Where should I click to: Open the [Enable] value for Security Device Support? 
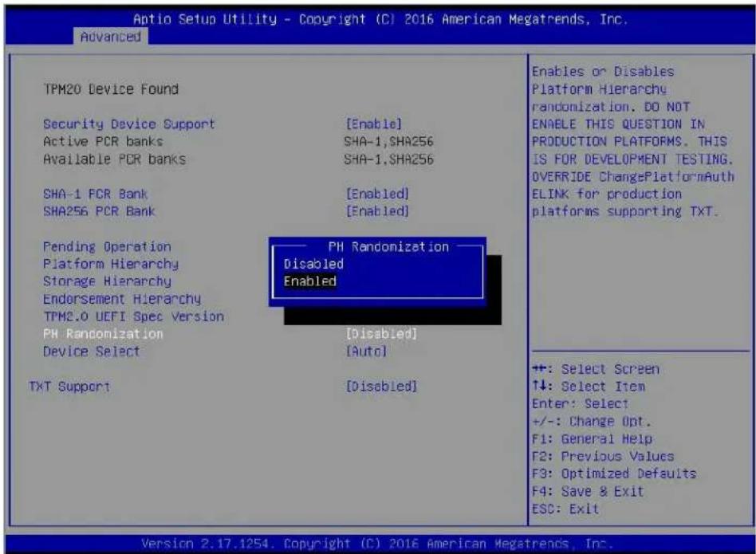(x=374, y=124)
